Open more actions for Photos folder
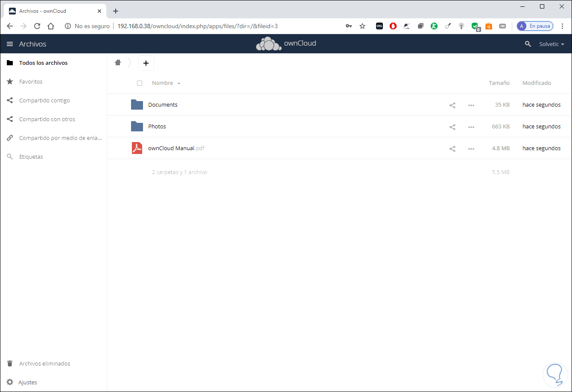572x392 pixels. point(471,127)
